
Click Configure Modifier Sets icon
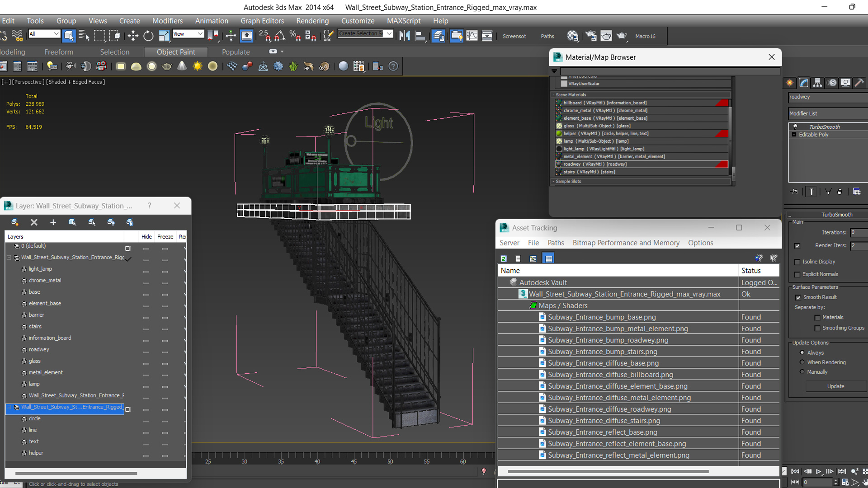point(857,192)
